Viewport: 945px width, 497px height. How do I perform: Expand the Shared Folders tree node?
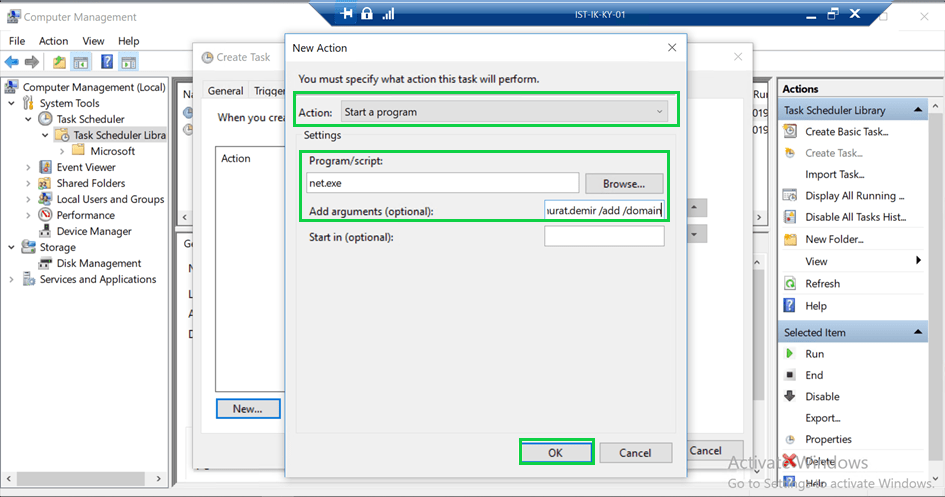point(28,183)
